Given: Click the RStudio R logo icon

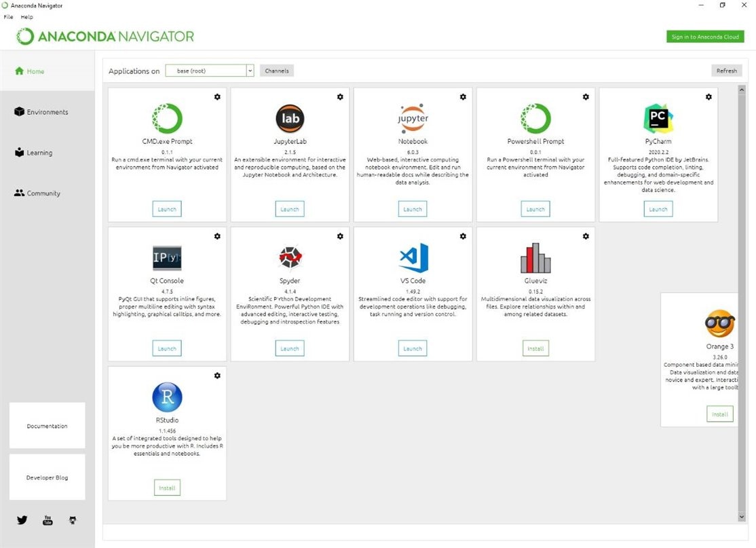Looking at the screenshot, I should pos(167,397).
